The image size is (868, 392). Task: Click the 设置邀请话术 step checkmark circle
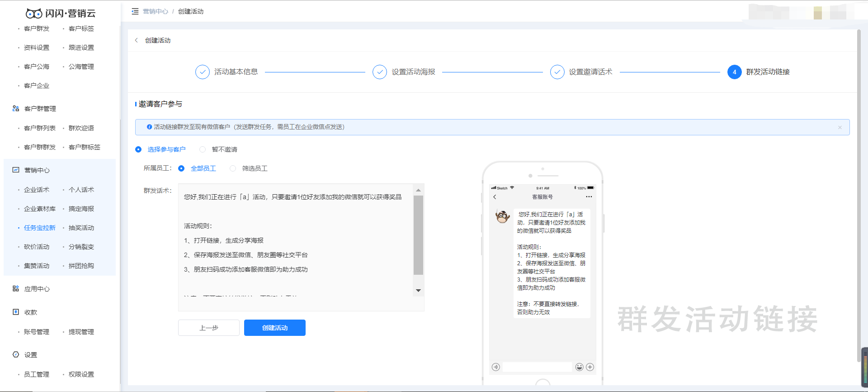[x=557, y=72]
